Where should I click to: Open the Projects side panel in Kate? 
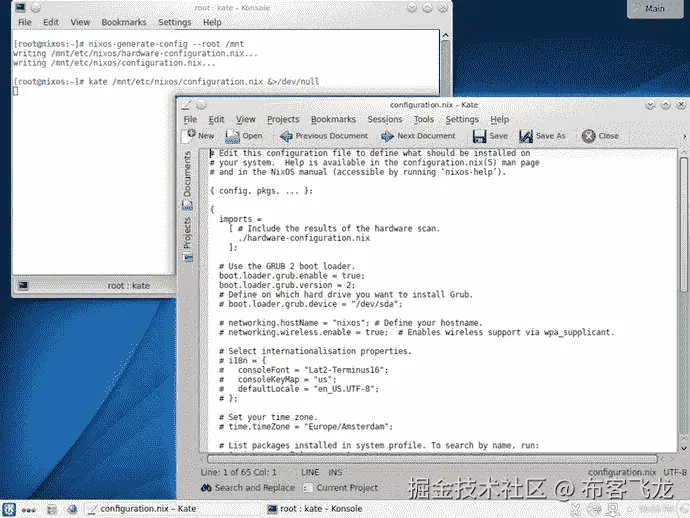pyautogui.click(x=187, y=239)
